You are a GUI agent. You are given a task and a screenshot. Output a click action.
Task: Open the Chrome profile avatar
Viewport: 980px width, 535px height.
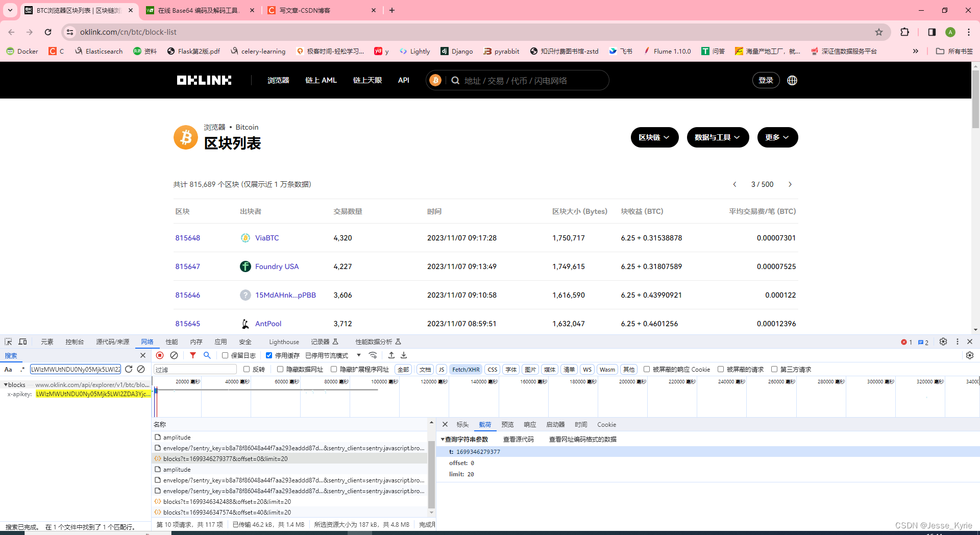tap(950, 32)
